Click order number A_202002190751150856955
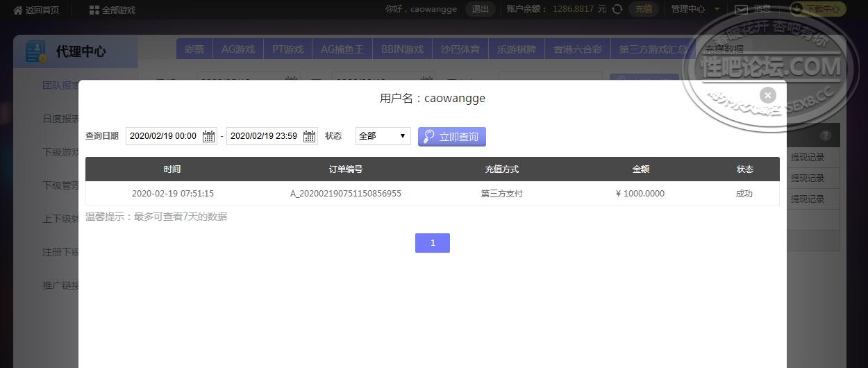 (x=346, y=194)
